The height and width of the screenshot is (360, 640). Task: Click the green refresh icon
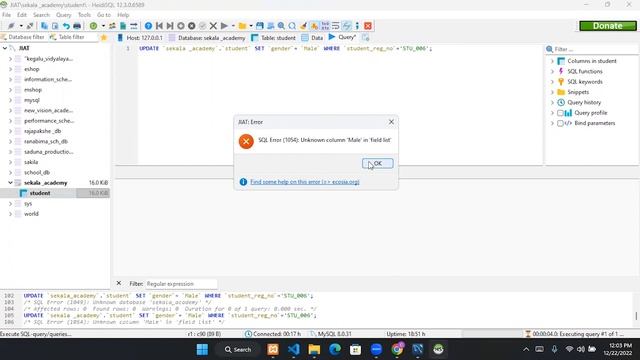point(93,26)
